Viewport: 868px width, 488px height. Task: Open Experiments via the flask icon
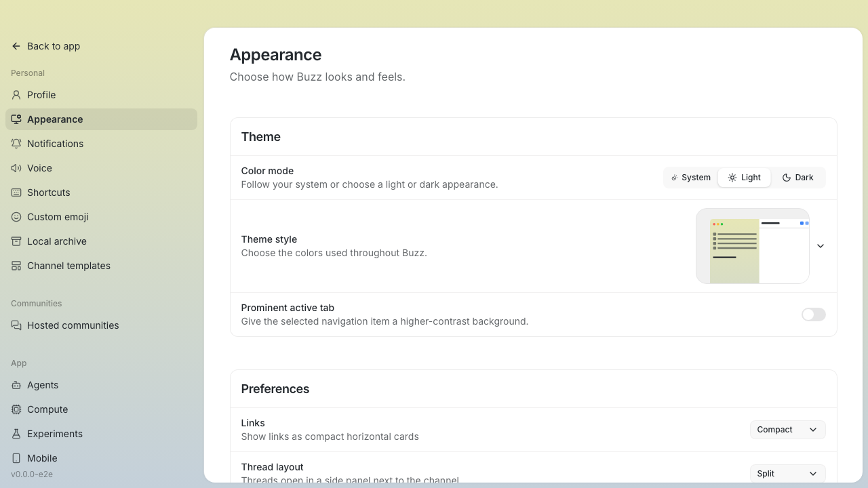[x=16, y=434]
